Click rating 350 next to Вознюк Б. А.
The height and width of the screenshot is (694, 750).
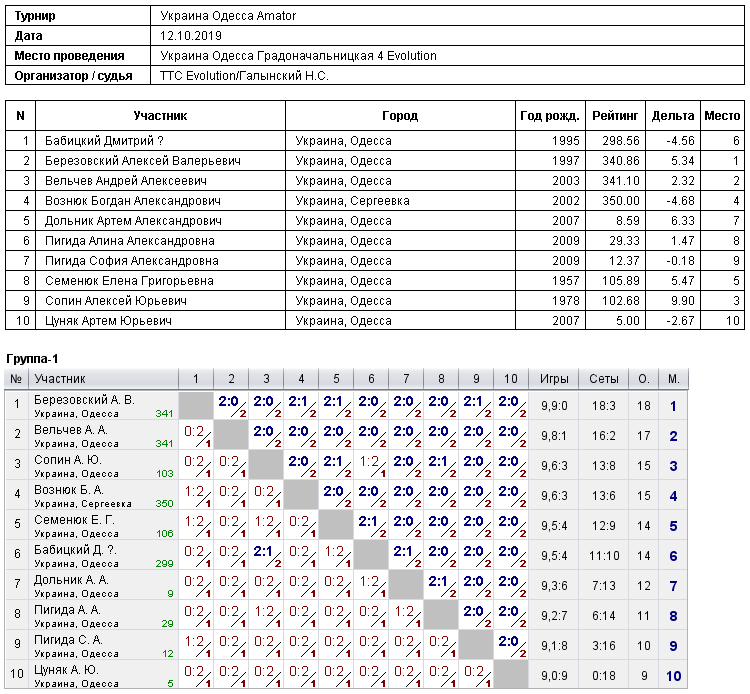coord(164,504)
